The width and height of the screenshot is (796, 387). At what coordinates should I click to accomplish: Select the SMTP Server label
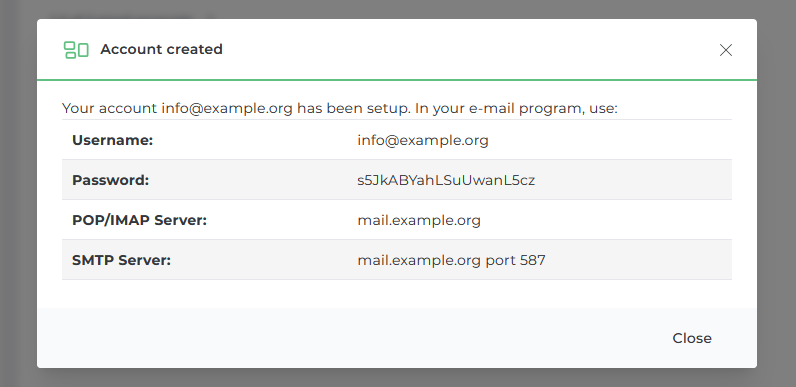(x=121, y=260)
